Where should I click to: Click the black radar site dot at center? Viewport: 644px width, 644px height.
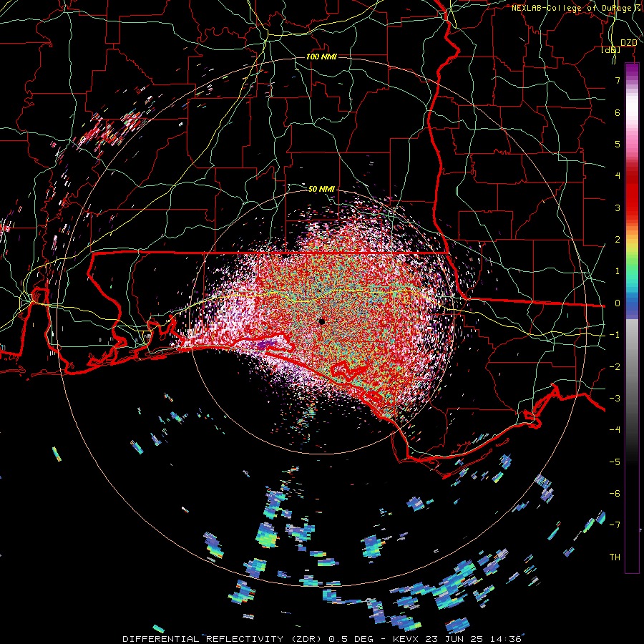321,321
